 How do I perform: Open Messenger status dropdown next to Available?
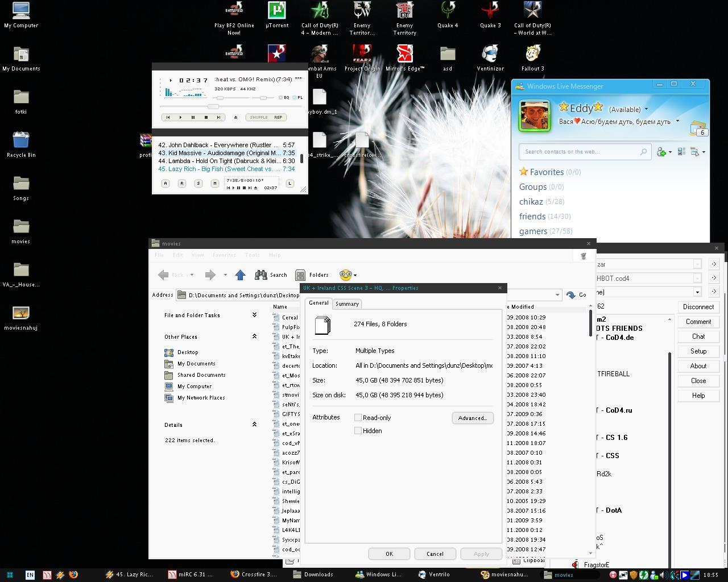646,109
